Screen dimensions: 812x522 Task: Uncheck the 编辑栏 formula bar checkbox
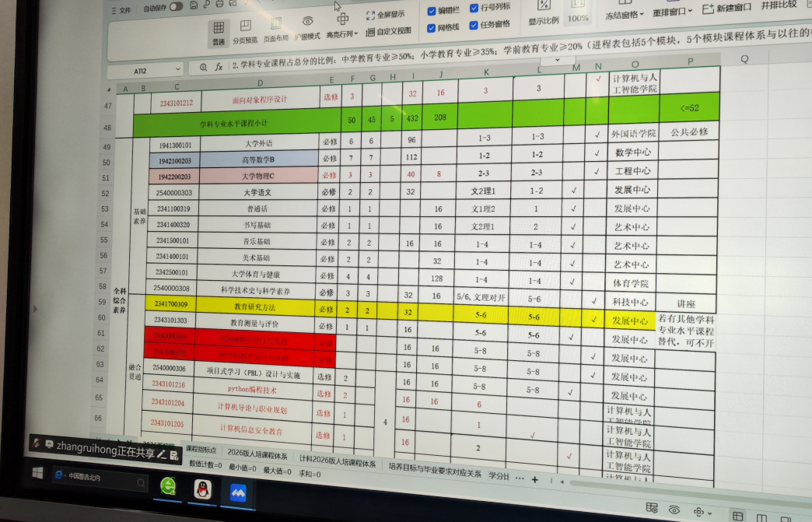click(432, 11)
